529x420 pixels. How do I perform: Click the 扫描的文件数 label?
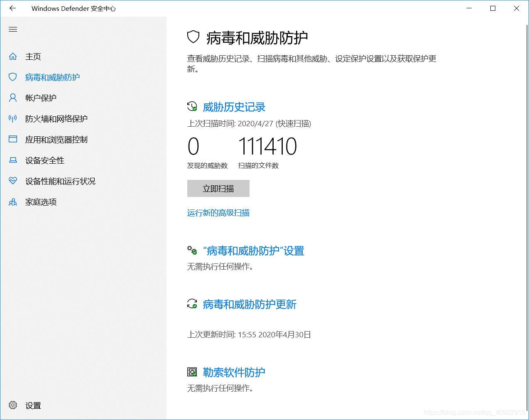(258, 165)
